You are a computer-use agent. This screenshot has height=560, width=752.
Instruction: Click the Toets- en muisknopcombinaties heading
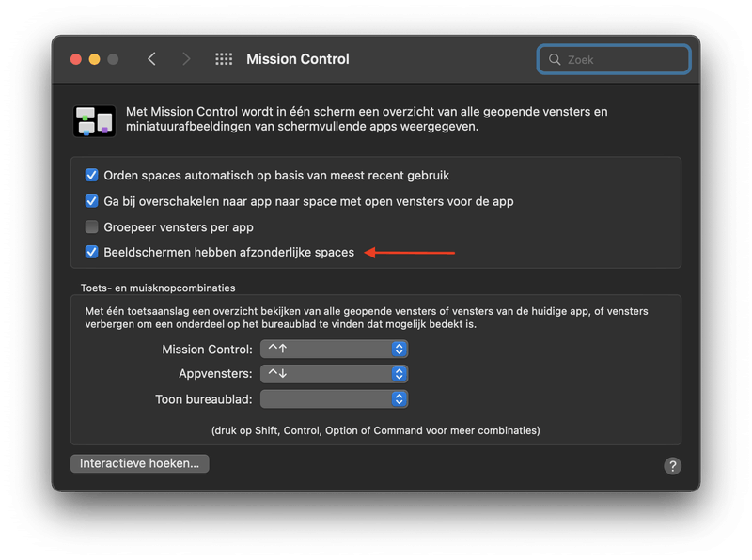coord(158,288)
